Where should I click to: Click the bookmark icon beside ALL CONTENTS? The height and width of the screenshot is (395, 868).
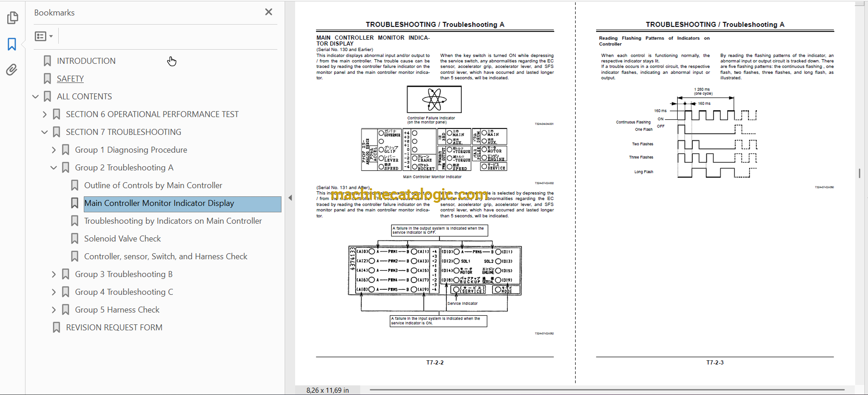tap(47, 96)
